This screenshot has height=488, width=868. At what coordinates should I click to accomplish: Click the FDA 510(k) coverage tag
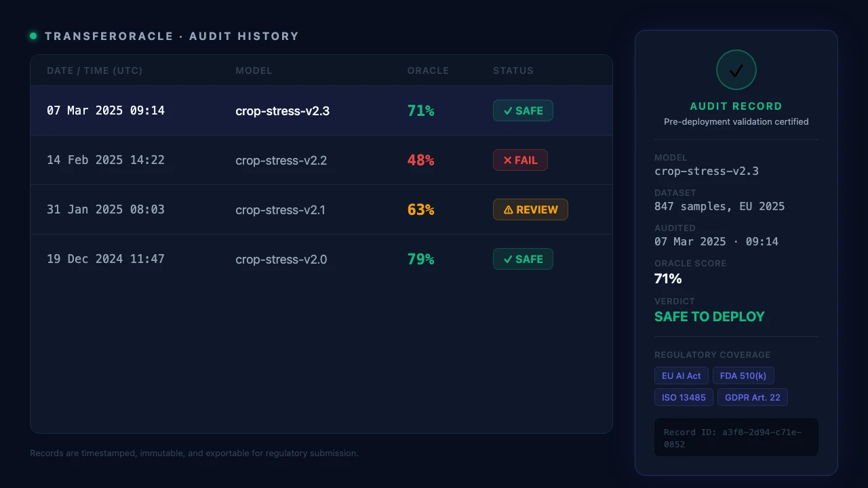pyautogui.click(x=743, y=375)
